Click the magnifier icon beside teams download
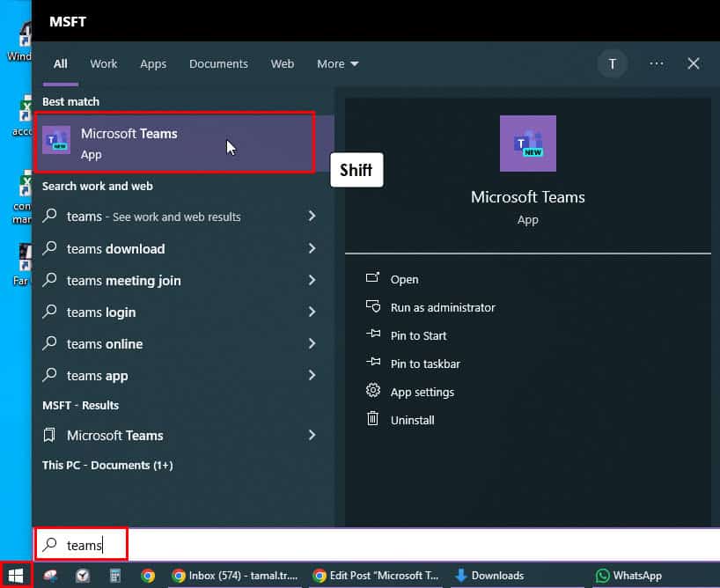 (x=49, y=248)
